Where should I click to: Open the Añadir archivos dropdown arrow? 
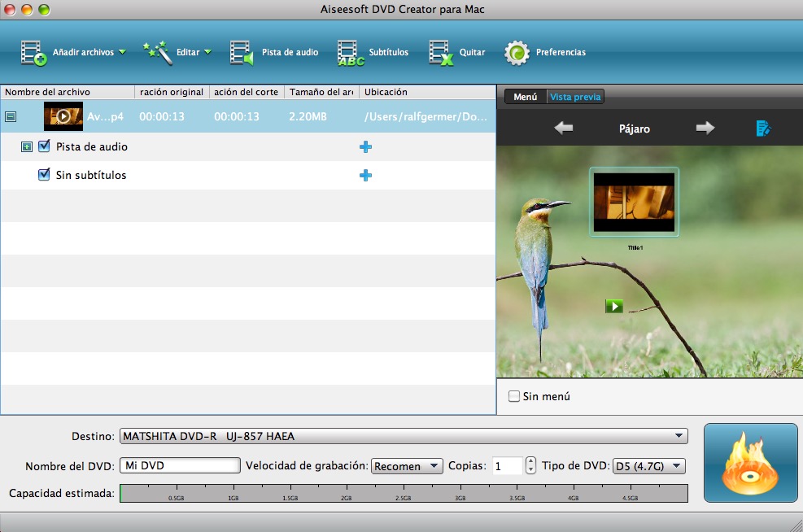coord(122,52)
